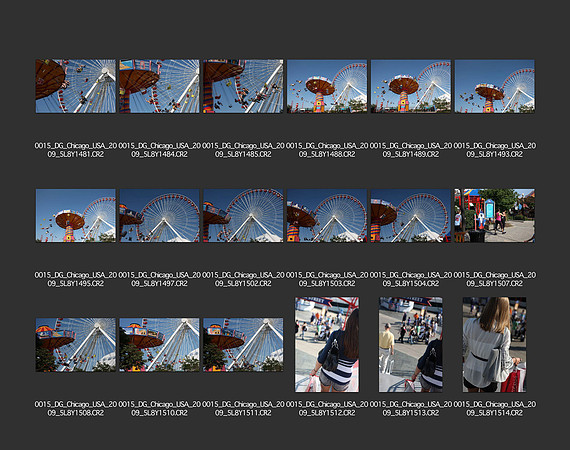The height and width of the screenshot is (450, 570).
Task: Select caption 09_SL8Y1512.CR2
Action: tap(327, 413)
